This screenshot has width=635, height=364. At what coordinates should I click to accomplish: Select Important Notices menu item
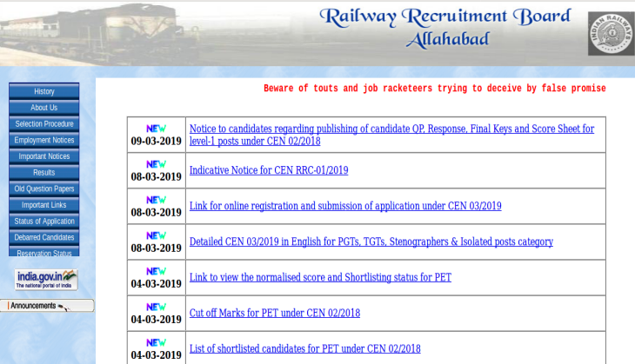pos(44,156)
